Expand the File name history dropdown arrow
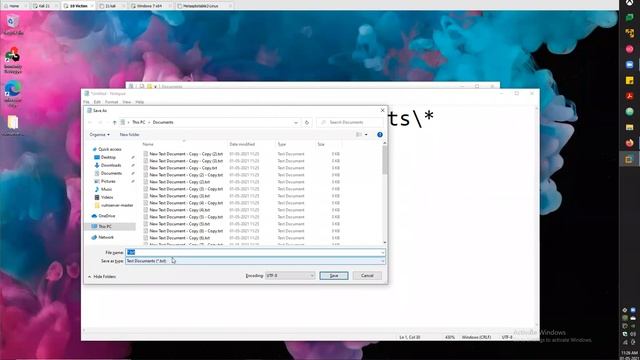The image size is (640, 360). (x=382, y=253)
